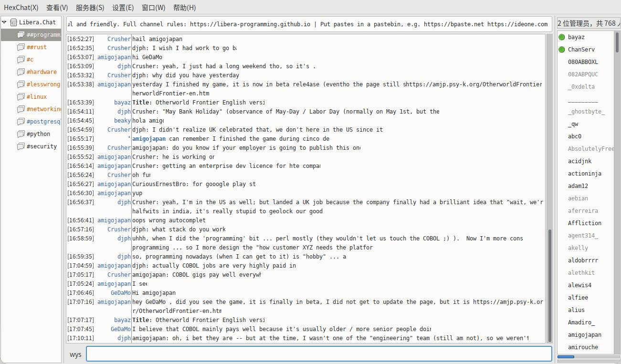The image size is (621, 364).
Task: Click the 'hola amigo' message from beaky
Action: coord(147,121)
